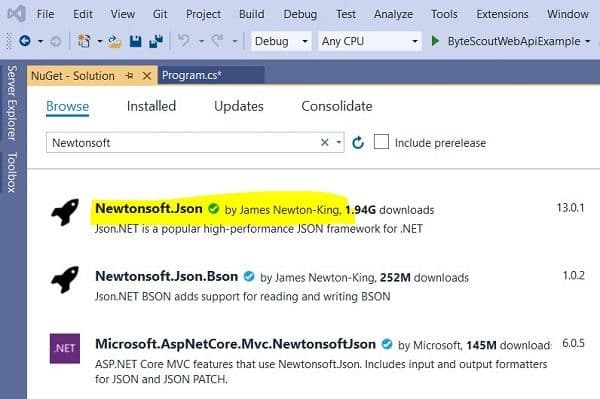Expand the Undo history dropdown arrow

201,41
